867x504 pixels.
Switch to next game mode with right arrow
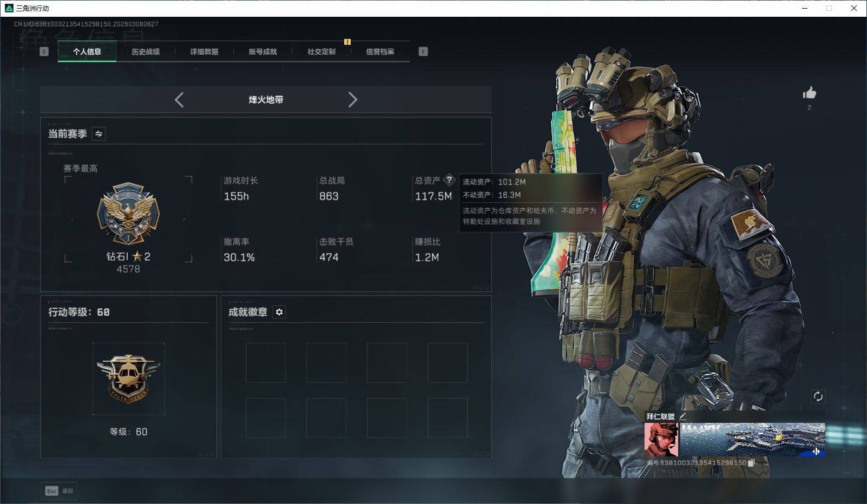click(x=353, y=100)
